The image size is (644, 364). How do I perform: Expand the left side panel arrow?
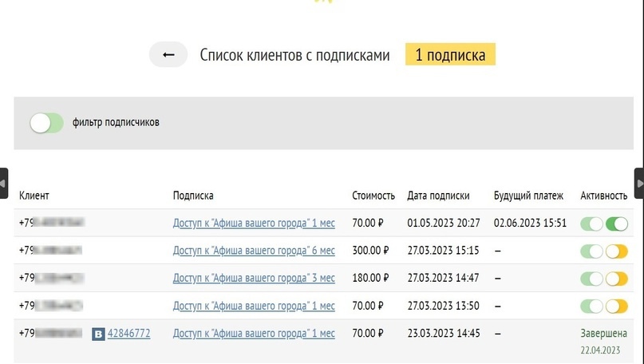[4, 183]
